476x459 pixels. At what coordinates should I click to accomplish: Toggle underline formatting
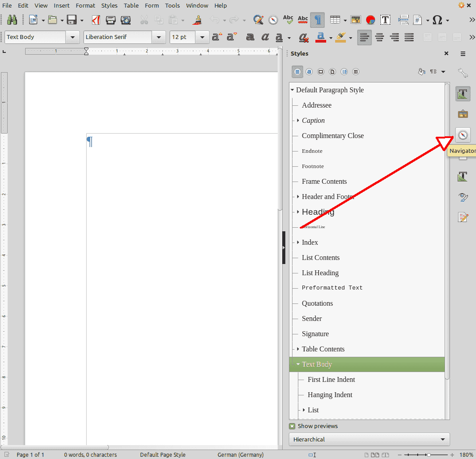(279, 37)
